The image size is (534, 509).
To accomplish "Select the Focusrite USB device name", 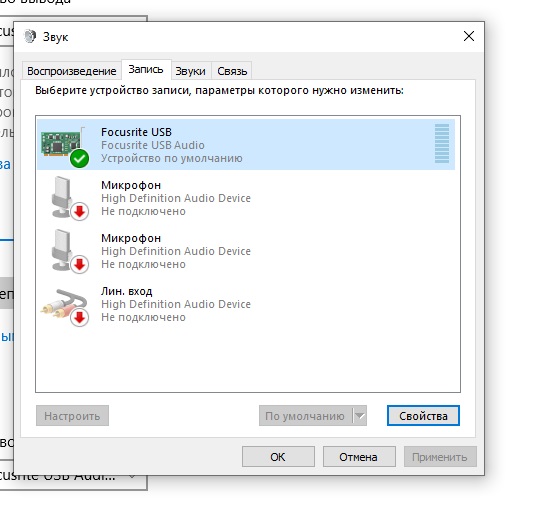I will [136, 132].
